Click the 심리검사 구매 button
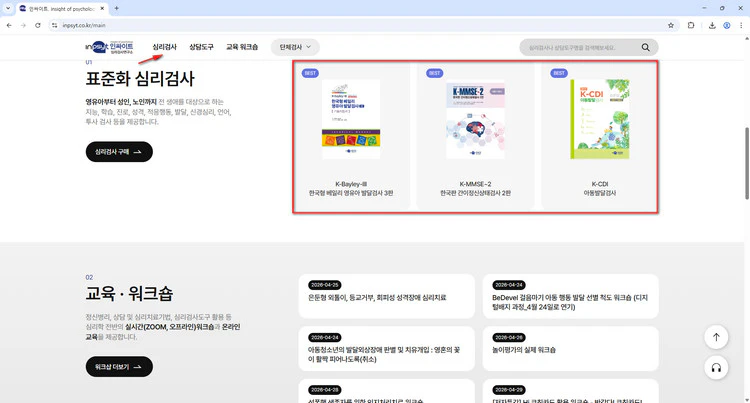 coord(119,152)
